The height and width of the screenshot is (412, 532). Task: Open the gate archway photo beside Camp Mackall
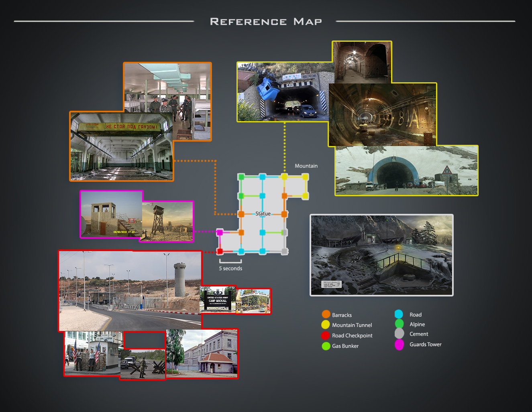tap(254, 301)
